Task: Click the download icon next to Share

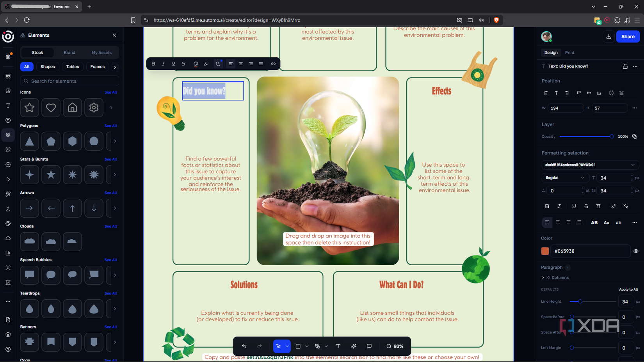Action: (x=608, y=37)
